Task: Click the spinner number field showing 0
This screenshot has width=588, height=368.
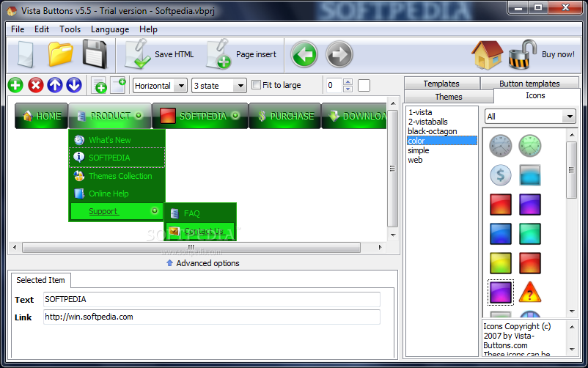Action: click(x=334, y=85)
